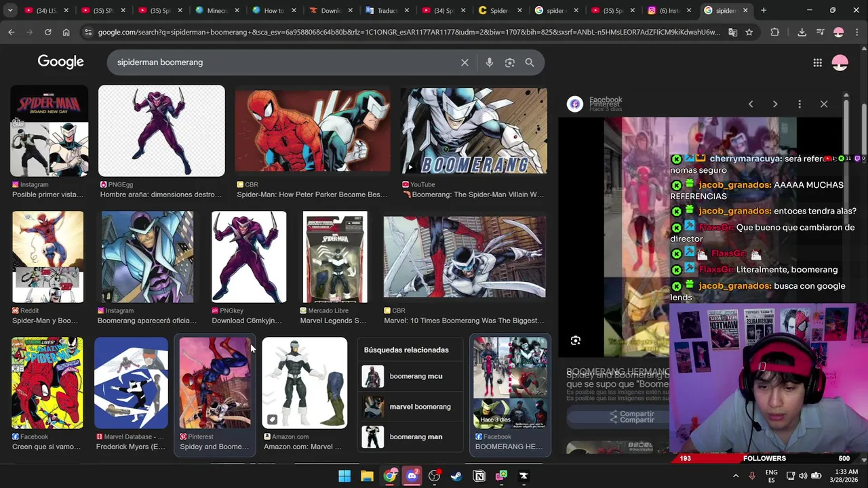Open the ENG ES language switcher
Image resolution: width=868 pixels, height=488 pixels.
772,476
